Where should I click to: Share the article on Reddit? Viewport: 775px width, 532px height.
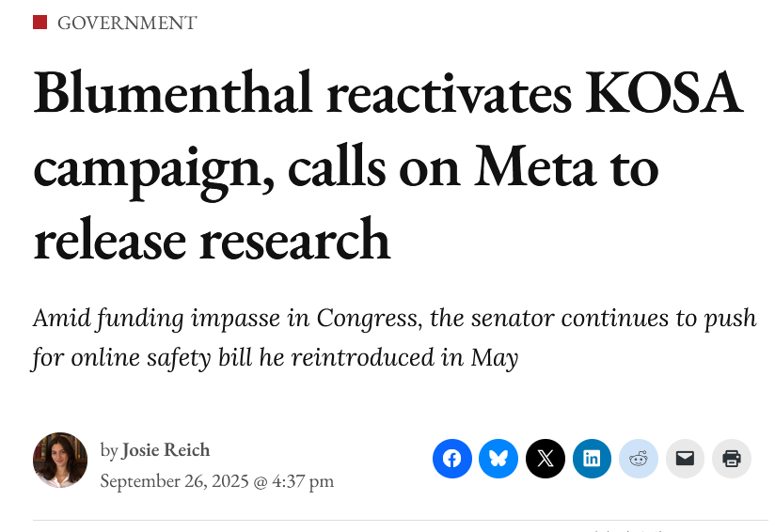(639, 459)
